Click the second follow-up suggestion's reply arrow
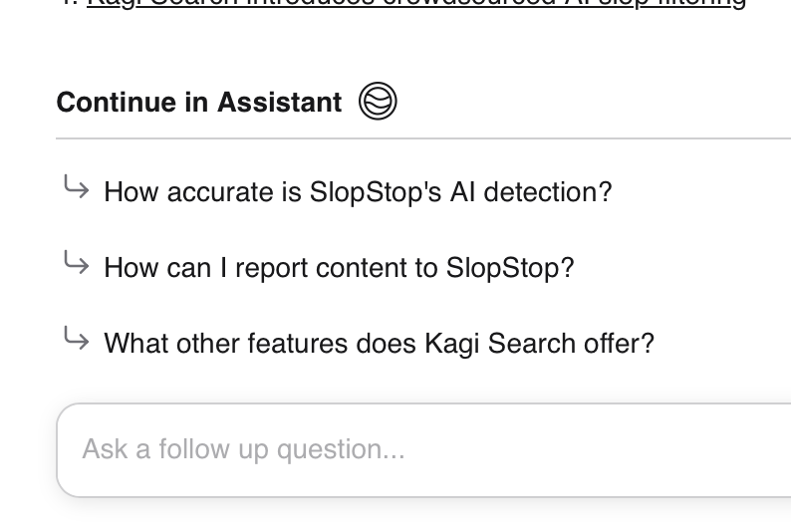Screen dimensions: 791x532 pyautogui.click(x=76, y=263)
